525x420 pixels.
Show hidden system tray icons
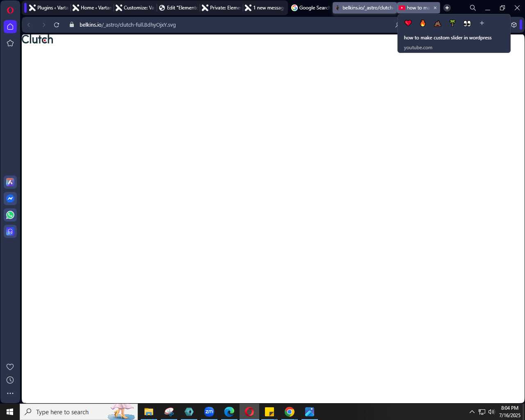(x=472, y=412)
